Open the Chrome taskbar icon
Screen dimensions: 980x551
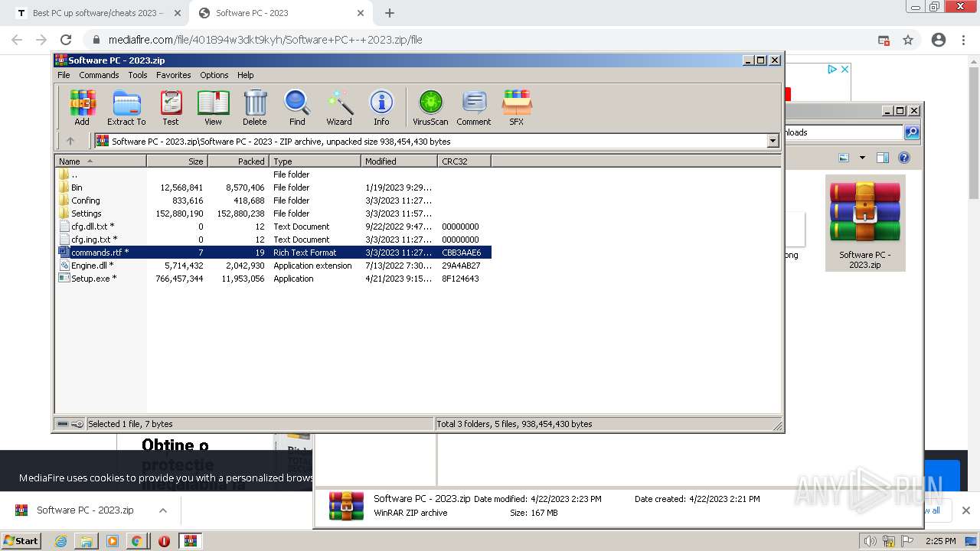136,541
